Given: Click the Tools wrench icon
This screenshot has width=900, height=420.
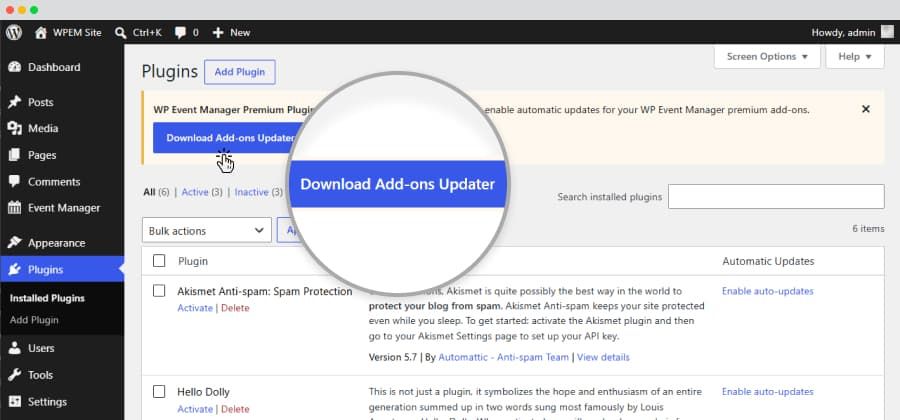Looking at the screenshot, I should pos(14,375).
